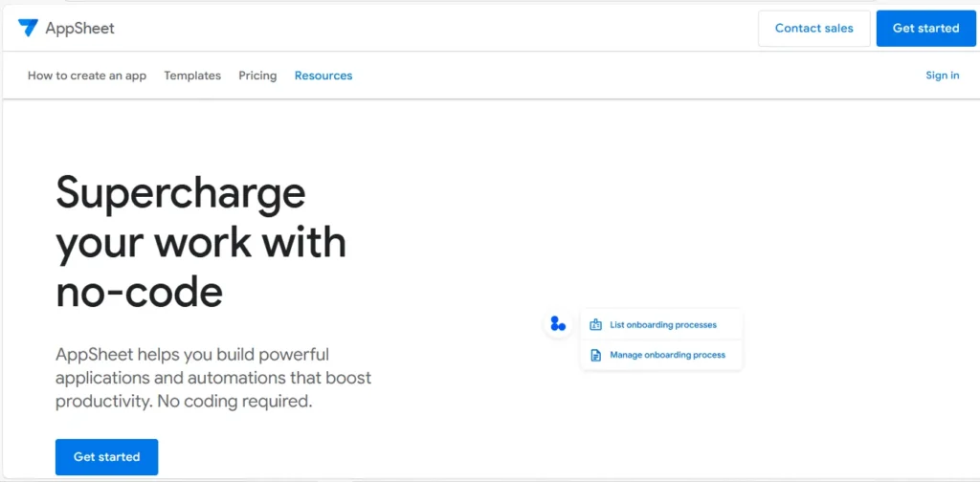Select Manage onboarding process suggestion

point(662,355)
